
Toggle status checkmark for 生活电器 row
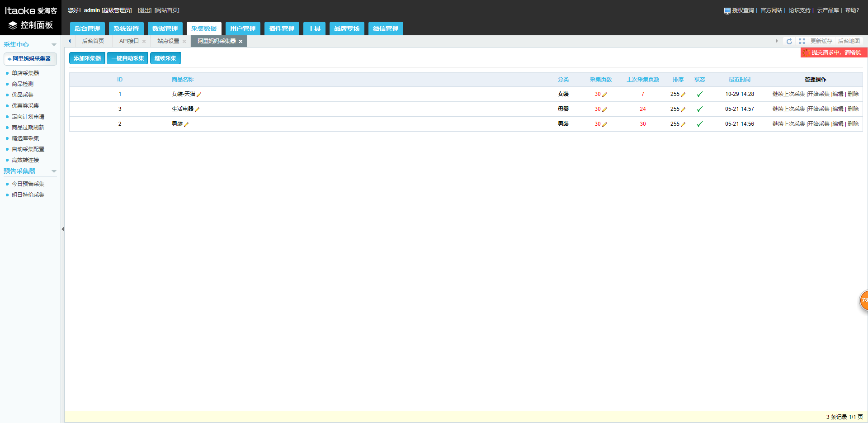[x=699, y=109]
